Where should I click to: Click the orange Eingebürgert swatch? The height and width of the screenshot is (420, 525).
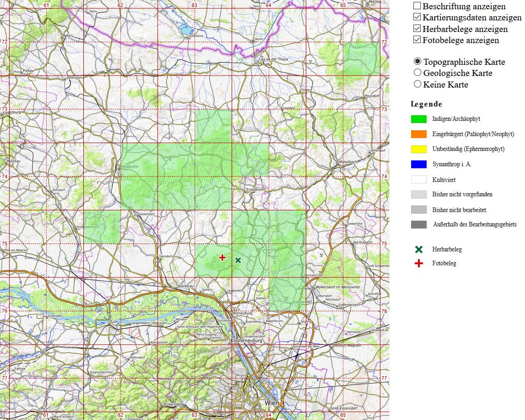pyautogui.click(x=419, y=134)
